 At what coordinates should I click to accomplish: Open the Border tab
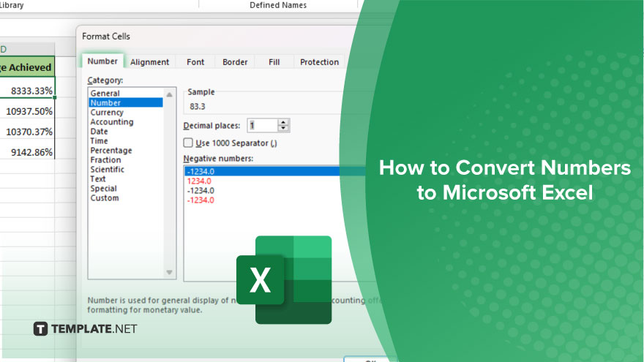235,62
